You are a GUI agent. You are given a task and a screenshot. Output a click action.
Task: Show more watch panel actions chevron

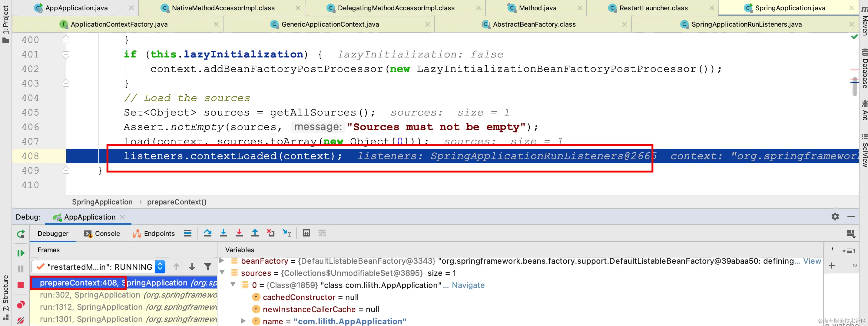(x=854, y=265)
